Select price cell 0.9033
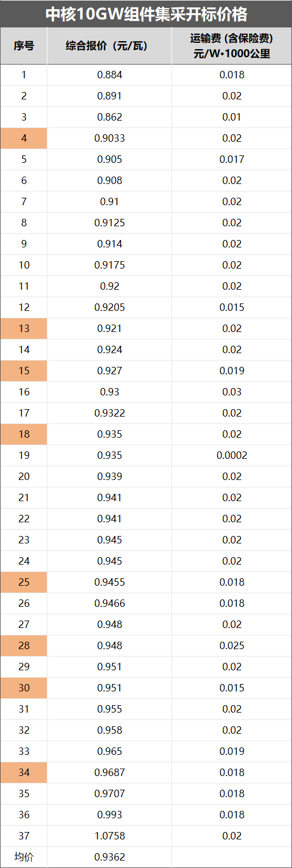 click(x=110, y=138)
